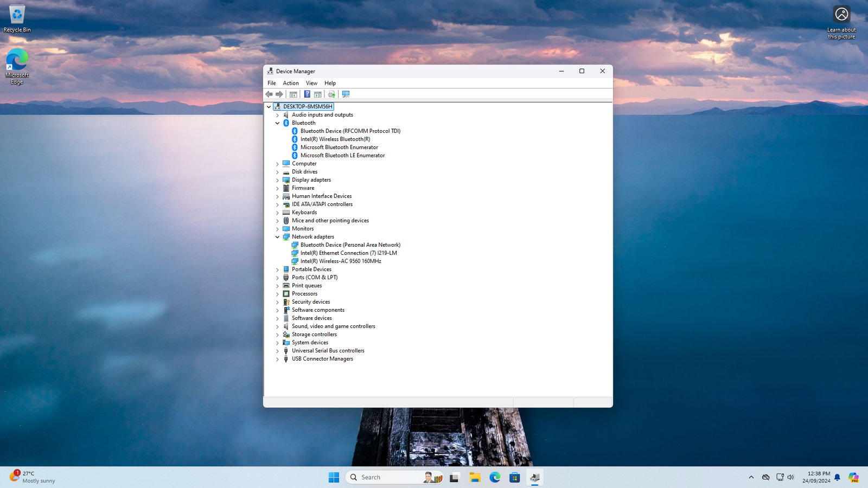Click the Software components icon
The width and height of the screenshot is (868, 488).
click(x=286, y=310)
